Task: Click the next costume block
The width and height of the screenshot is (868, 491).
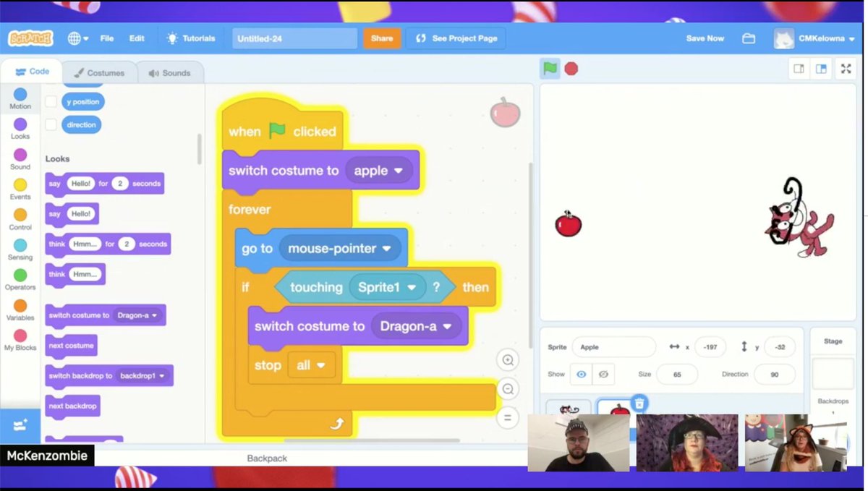Action: [71, 346]
